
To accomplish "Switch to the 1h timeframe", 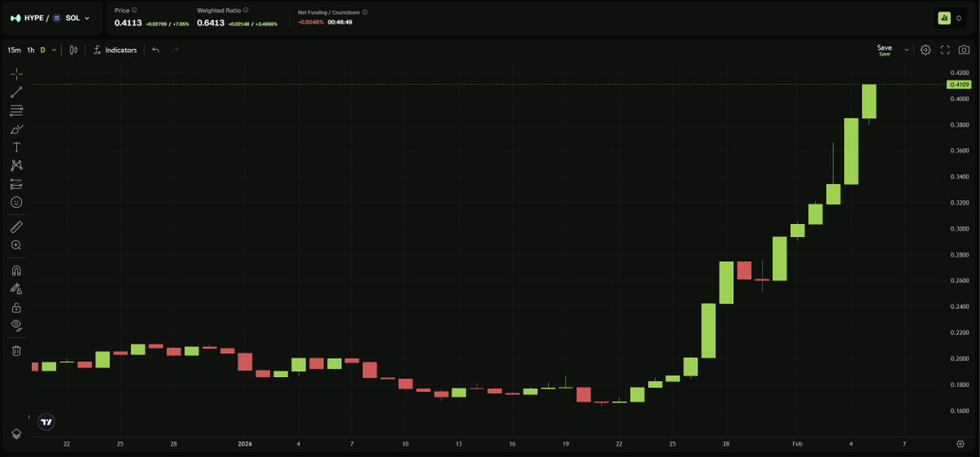I will pyautogui.click(x=30, y=50).
